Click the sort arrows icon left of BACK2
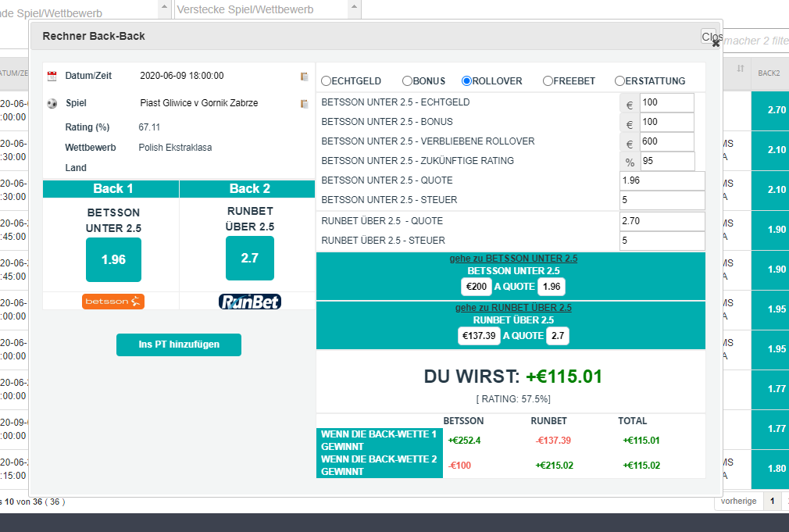This screenshot has width=789, height=532. [x=741, y=69]
